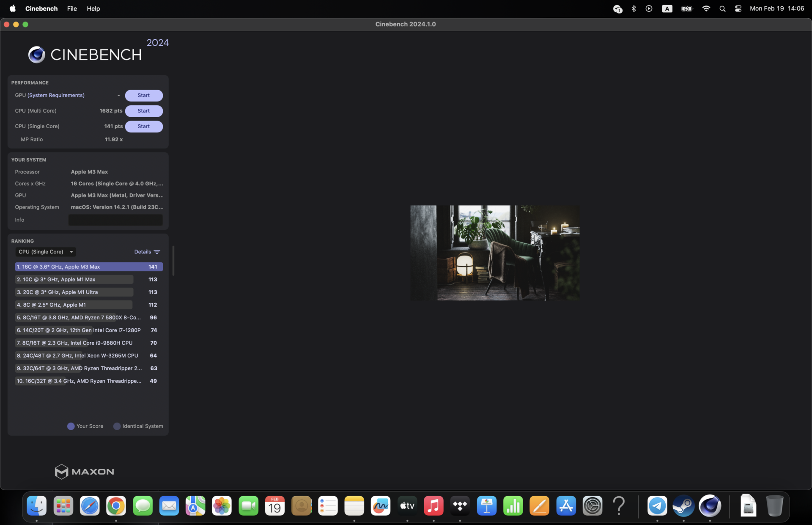Open Trash from the Dock
This screenshot has width=812, height=525.
coord(775,506)
